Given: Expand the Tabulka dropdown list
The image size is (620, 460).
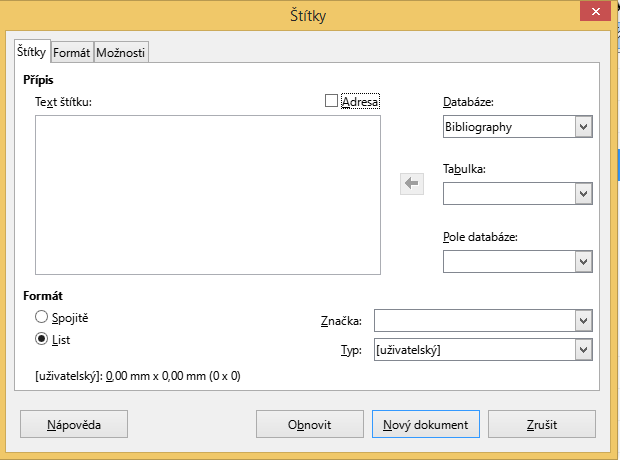Looking at the screenshot, I should point(518,193).
